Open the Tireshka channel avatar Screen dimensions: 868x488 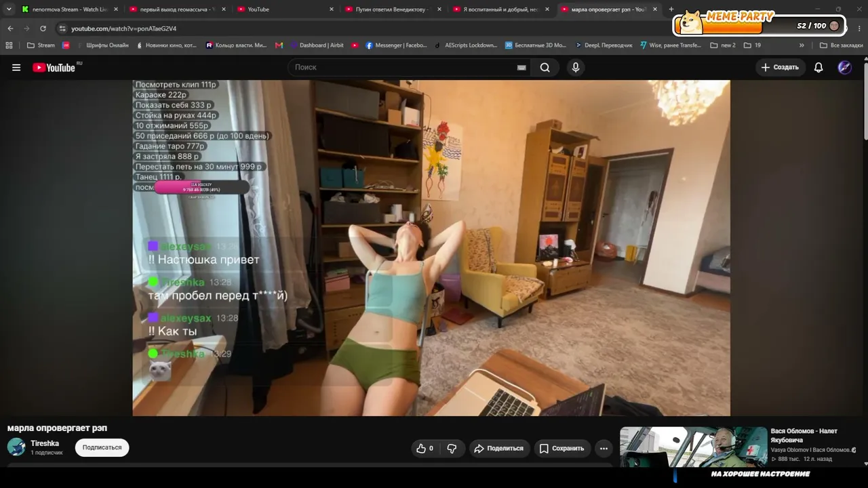(16, 447)
